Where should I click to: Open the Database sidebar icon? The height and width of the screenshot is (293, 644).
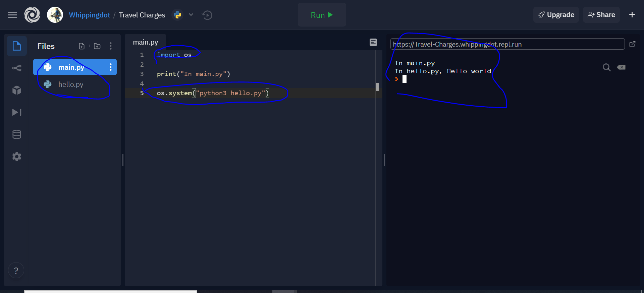tap(17, 134)
